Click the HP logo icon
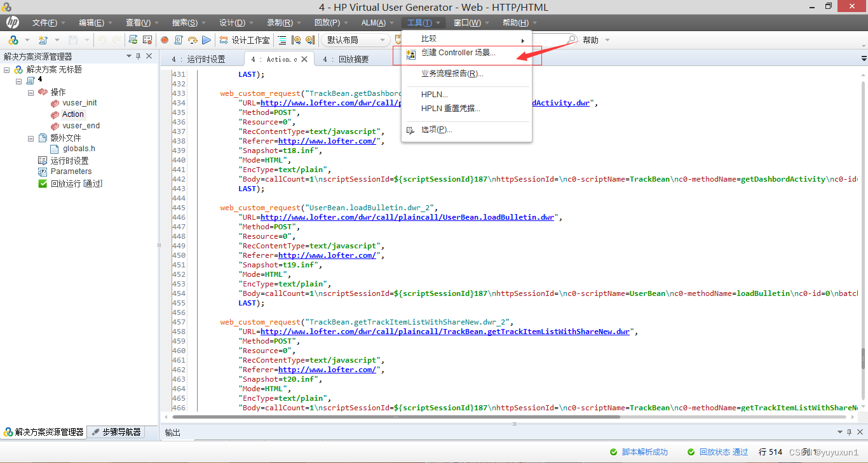This screenshot has height=463, width=868. tap(12, 23)
